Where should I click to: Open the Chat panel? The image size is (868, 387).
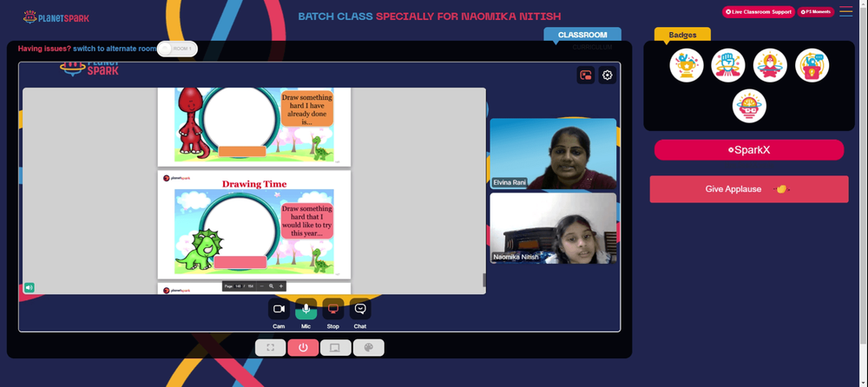coord(360,309)
